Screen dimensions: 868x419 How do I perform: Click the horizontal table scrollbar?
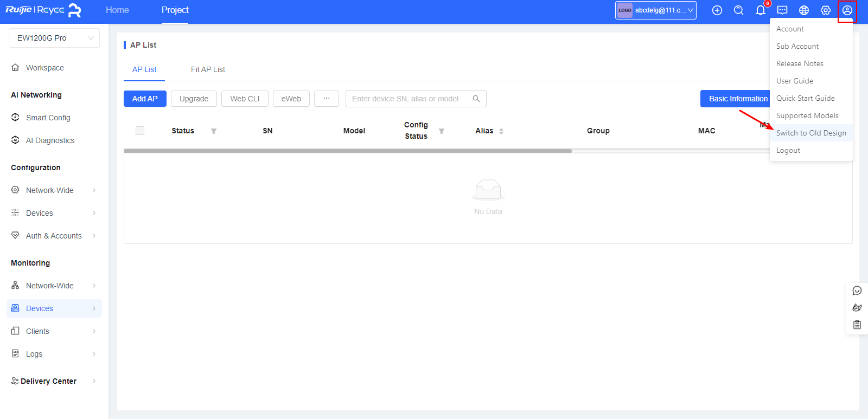coord(347,151)
